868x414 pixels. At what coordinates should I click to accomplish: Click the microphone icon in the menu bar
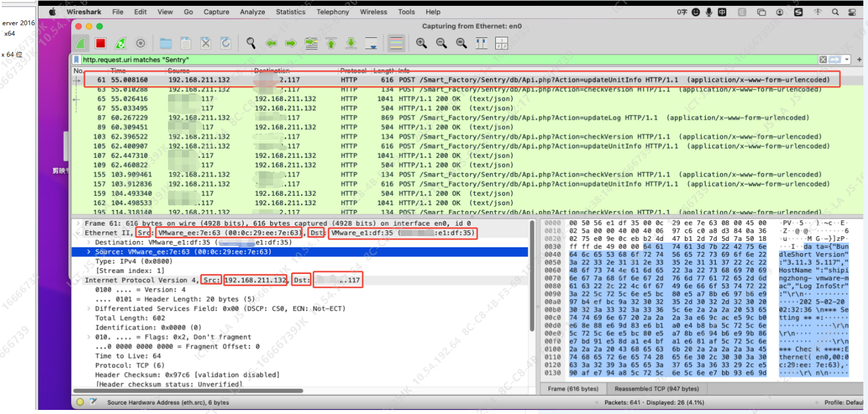click(709, 12)
